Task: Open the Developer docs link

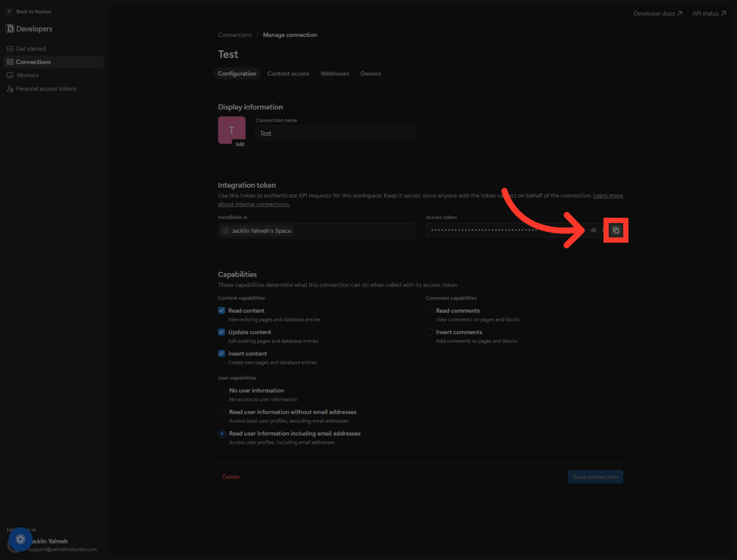Action: [658, 13]
